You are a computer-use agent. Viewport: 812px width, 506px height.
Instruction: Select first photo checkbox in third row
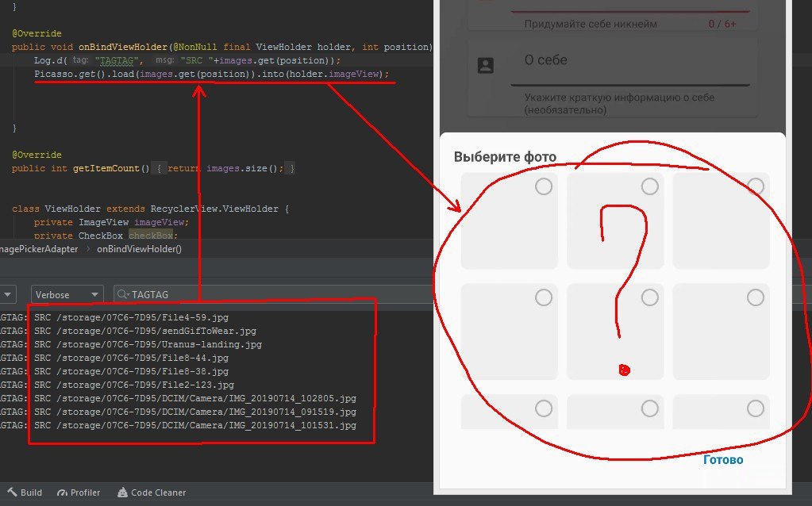click(x=544, y=408)
